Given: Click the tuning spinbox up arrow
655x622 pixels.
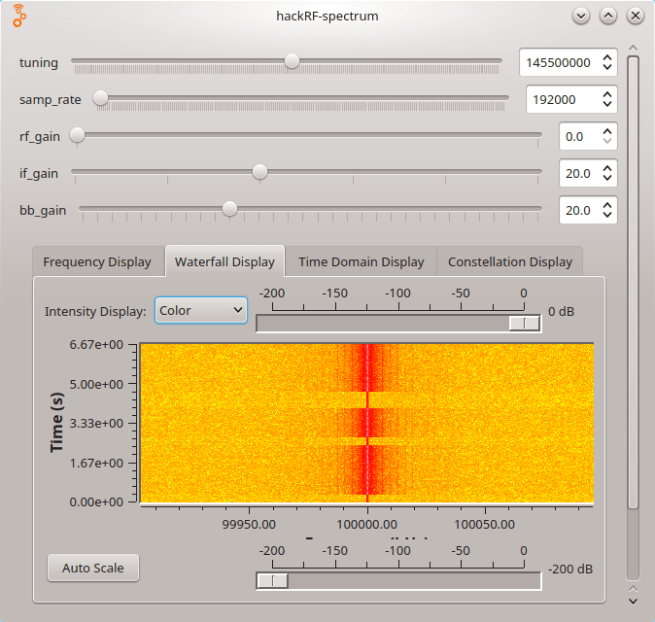Looking at the screenshot, I should pyautogui.click(x=607, y=57).
